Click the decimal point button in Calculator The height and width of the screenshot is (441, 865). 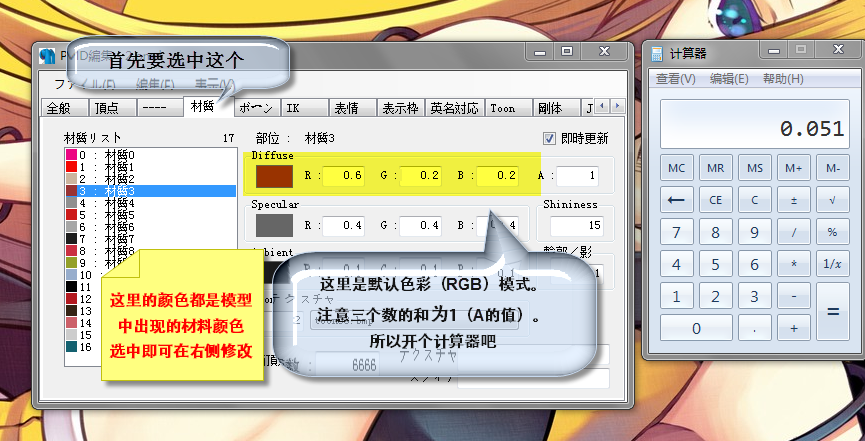point(755,328)
